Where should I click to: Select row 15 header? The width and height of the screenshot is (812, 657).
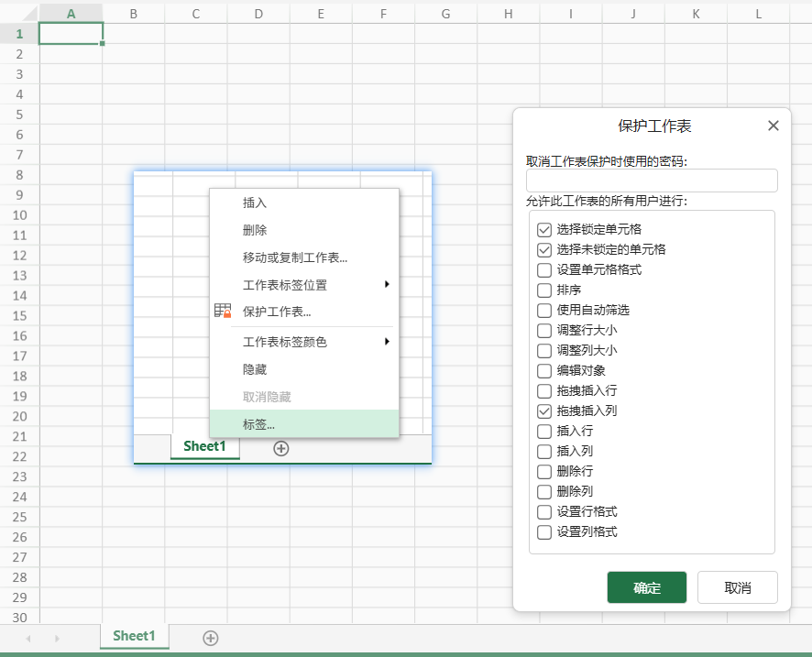pos(19,316)
